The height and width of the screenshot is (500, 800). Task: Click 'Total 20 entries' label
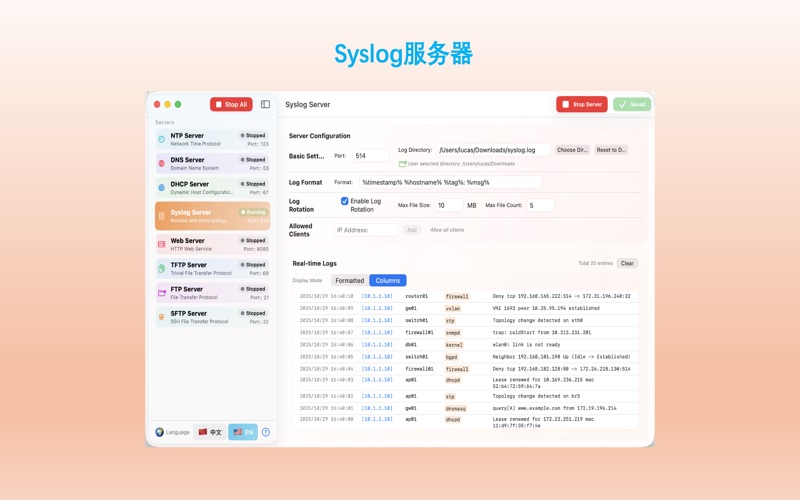coord(595,263)
